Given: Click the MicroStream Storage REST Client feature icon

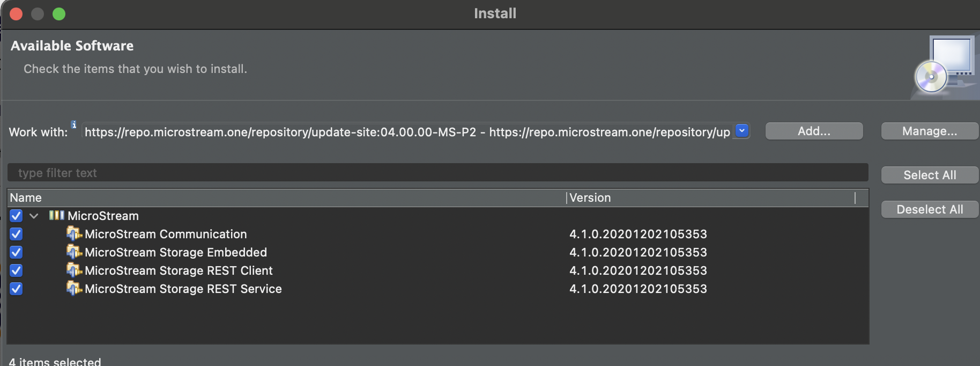Looking at the screenshot, I should (75, 270).
